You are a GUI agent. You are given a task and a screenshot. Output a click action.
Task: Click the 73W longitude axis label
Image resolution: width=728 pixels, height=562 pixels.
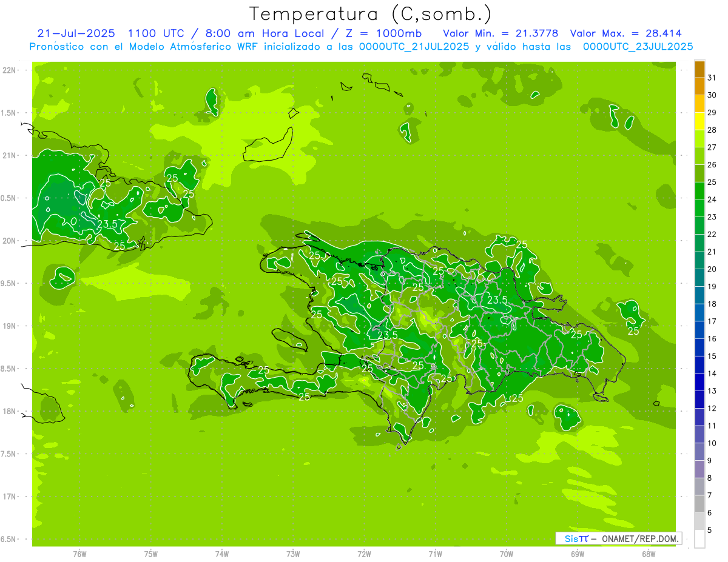(x=293, y=554)
